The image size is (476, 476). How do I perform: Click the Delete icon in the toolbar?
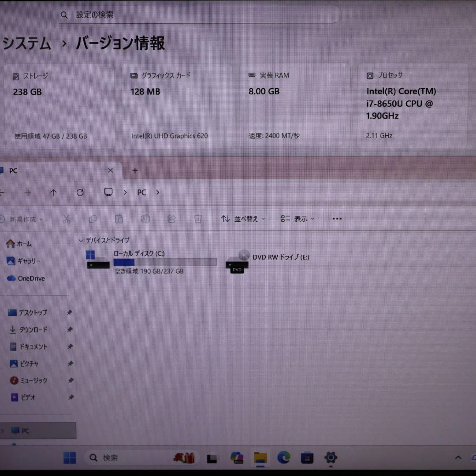(197, 219)
